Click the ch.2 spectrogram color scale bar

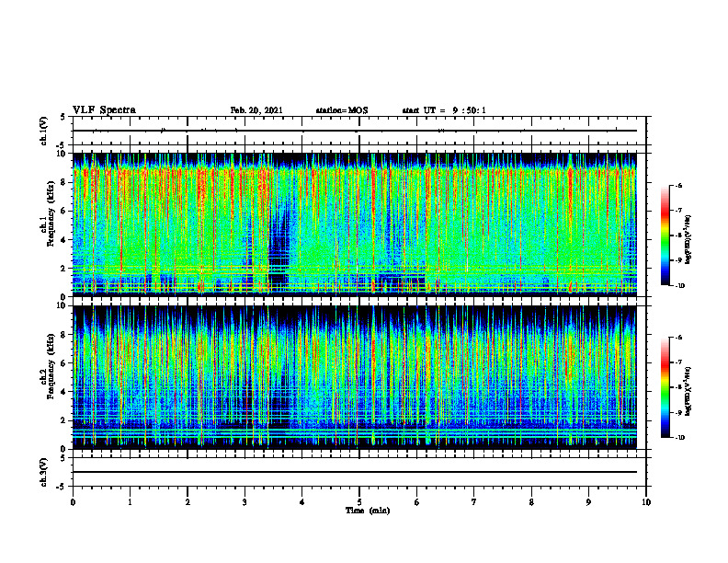point(665,387)
